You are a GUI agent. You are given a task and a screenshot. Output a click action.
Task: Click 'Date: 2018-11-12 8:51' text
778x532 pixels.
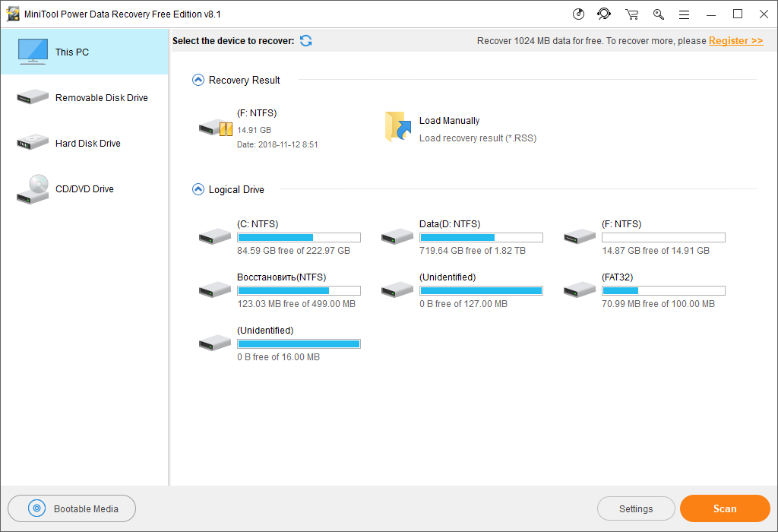pyautogui.click(x=277, y=144)
